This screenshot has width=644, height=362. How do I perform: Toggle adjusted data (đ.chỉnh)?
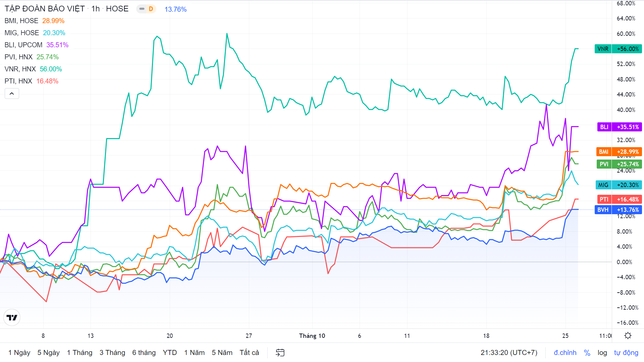tap(565, 353)
